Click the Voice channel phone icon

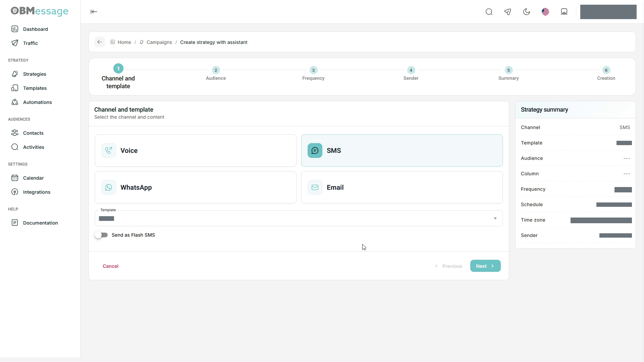click(x=109, y=150)
